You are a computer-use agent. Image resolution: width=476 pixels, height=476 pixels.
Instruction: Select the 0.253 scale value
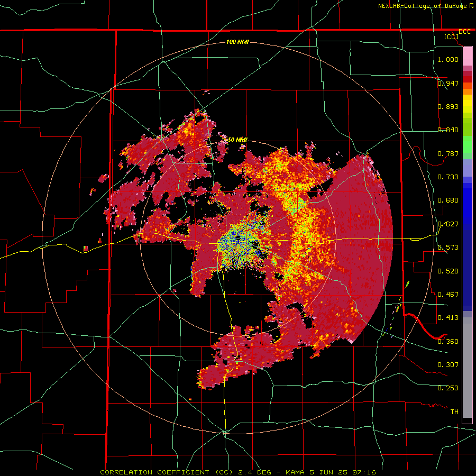(448, 388)
